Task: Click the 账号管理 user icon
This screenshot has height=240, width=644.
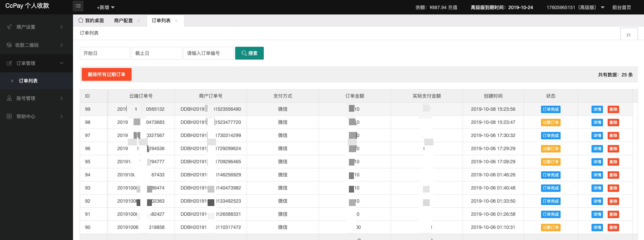Action: [x=9, y=98]
